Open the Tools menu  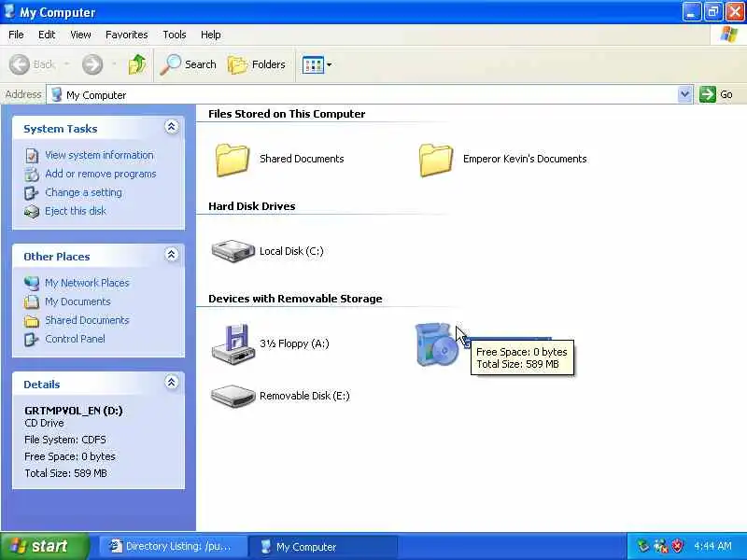point(175,35)
